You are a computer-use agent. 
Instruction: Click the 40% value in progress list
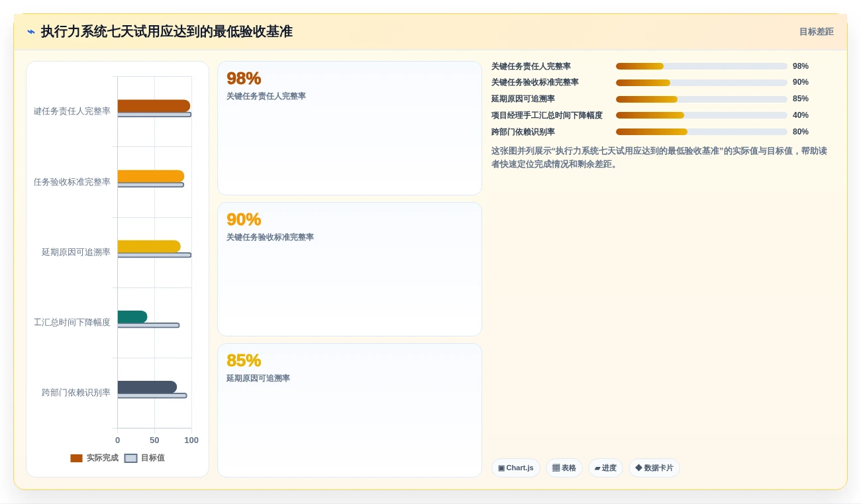(800, 115)
